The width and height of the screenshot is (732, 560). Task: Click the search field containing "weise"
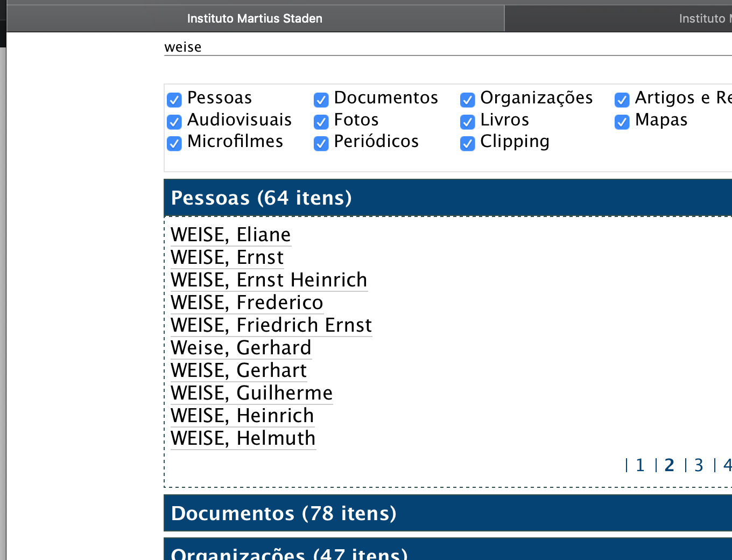[x=431, y=47]
